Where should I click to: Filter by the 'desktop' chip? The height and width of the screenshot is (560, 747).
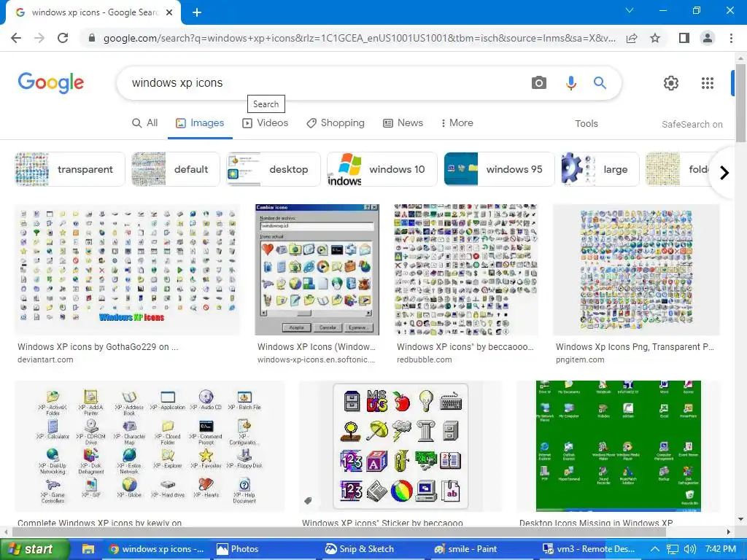pyautogui.click(x=274, y=169)
